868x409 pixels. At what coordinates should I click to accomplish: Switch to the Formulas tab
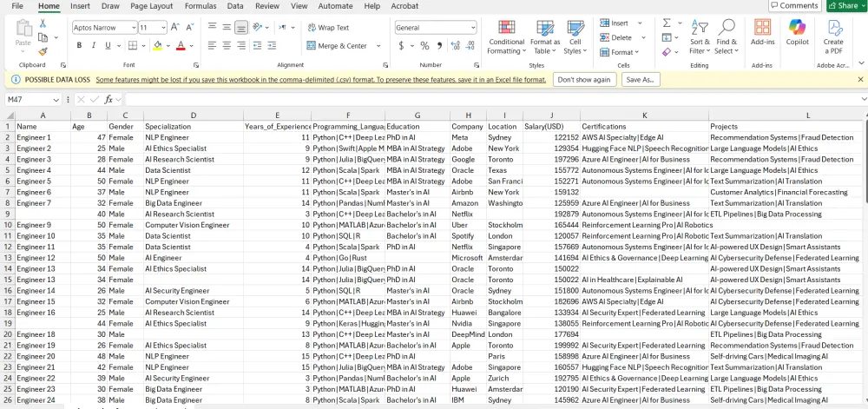(201, 6)
